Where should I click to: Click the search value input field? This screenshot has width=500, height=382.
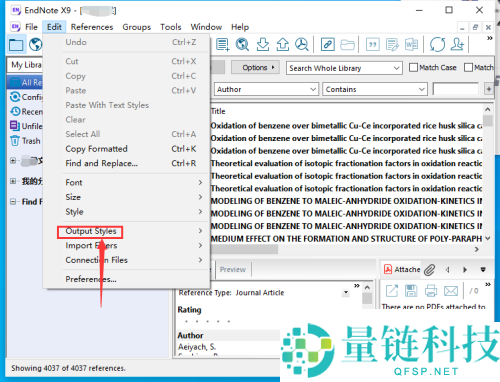pyautogui.click(x=456, y=89)
